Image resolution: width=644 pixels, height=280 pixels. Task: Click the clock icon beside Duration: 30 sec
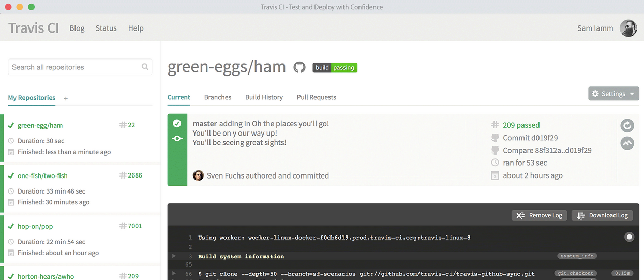(11, 141)
